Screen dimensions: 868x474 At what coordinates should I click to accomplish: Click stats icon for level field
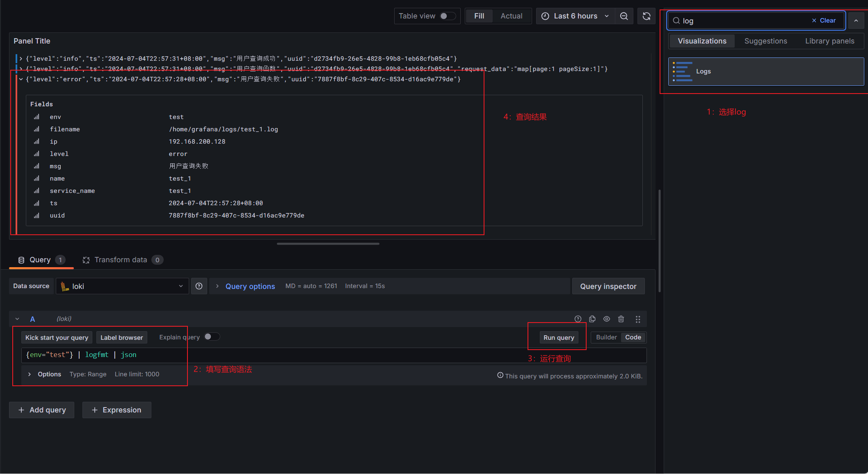37,154
